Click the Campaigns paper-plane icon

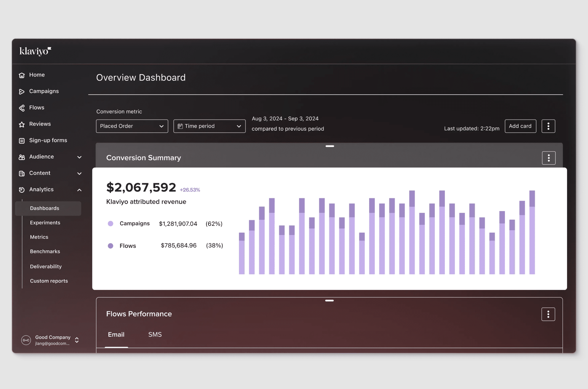click(x=22, y=92)
